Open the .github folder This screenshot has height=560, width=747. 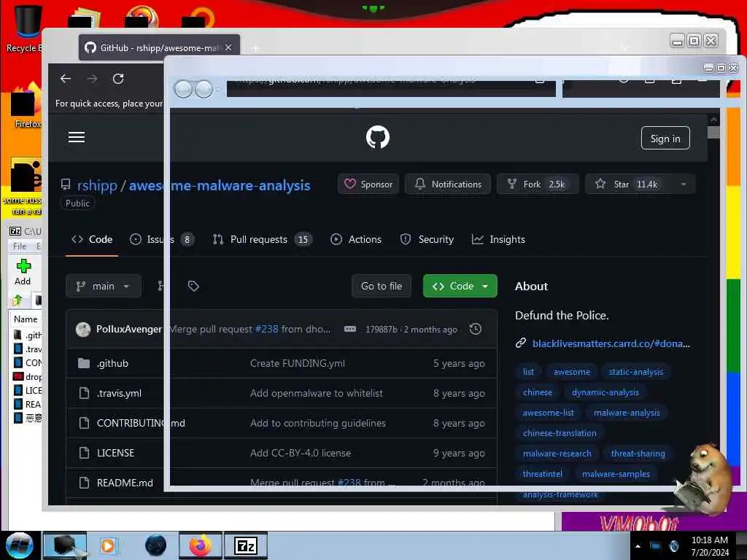112,363
